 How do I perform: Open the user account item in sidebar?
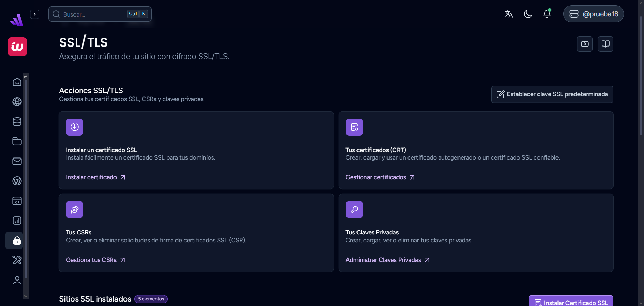(x=17, y=280)
